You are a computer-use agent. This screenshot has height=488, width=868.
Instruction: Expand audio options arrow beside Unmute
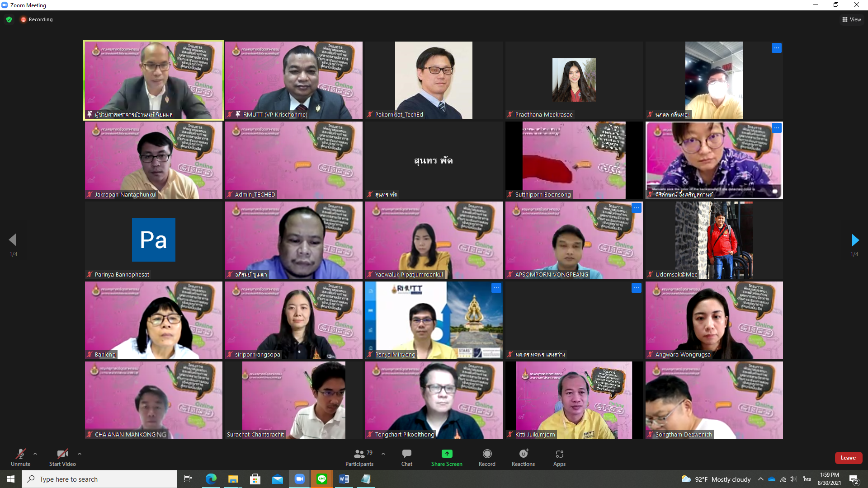click(35, 454)
